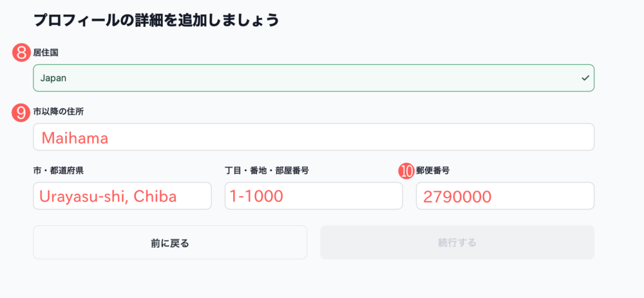Click the red number 8 badge
This screenshot has width=644, height=298.
tap(22, 53)
